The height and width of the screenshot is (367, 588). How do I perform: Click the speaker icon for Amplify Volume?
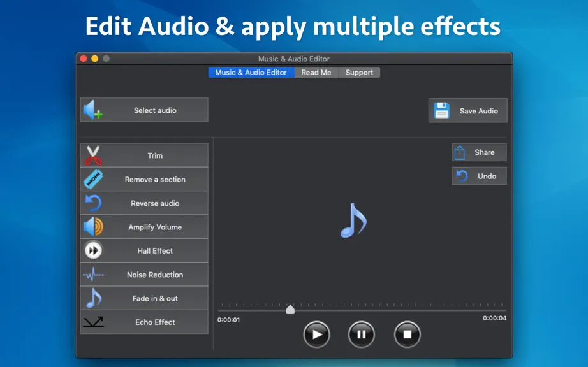[x=93, y=227]
